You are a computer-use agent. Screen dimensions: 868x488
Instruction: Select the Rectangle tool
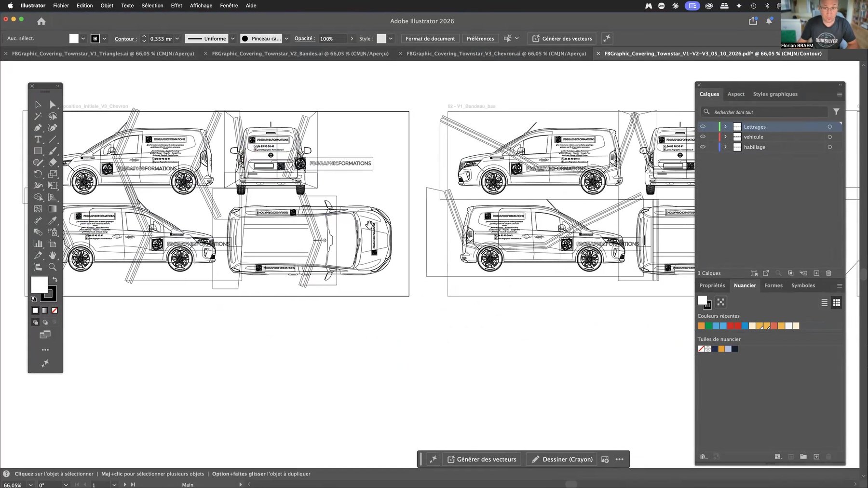[38, 151]
